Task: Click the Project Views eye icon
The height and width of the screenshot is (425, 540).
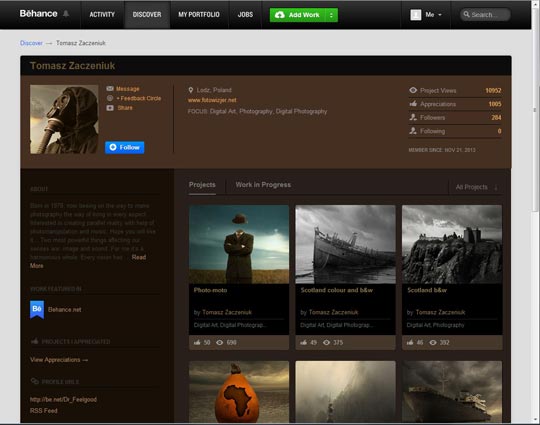Action: tap(413, 90)
